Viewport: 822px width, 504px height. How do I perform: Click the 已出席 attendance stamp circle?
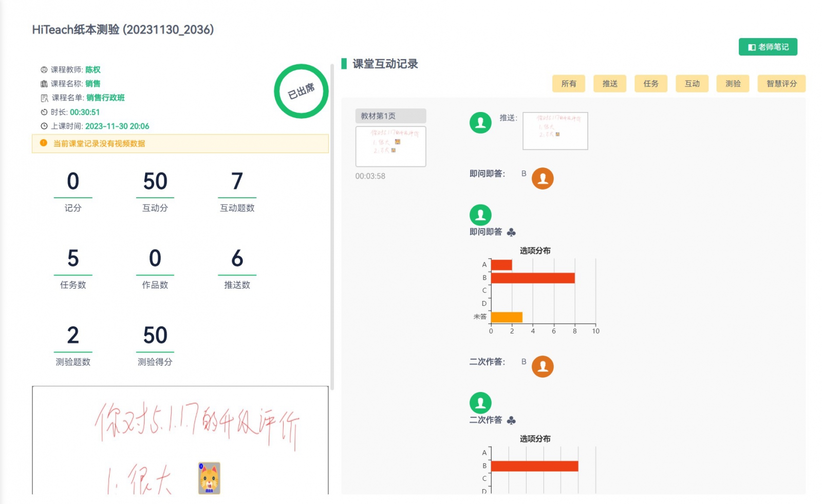click(301, 91)
